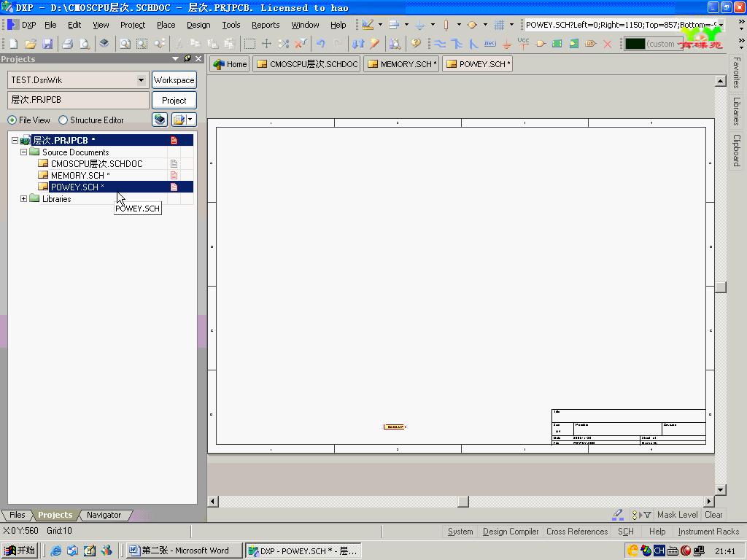The image size is (747, 560).
Task: Go to the Home tab
Action: coord(230,64)
